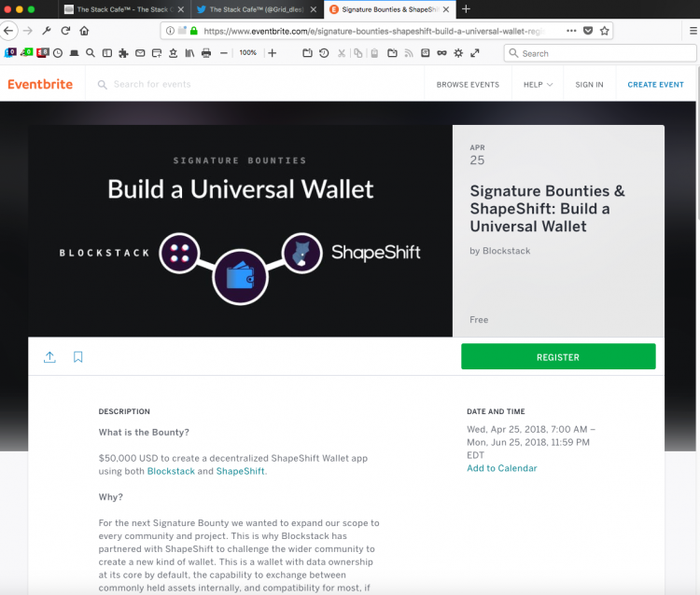Save page to Pocket
This screenshot has width=700, height=595.
coord(588,31)
